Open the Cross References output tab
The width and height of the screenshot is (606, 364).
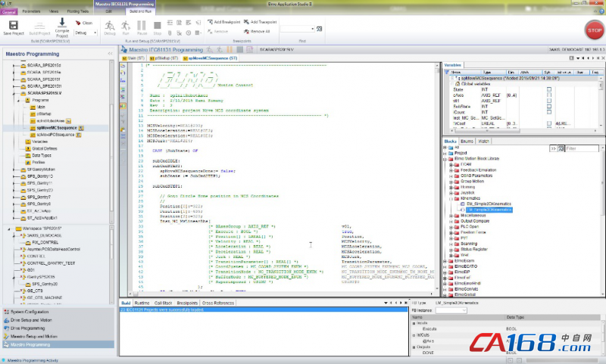(x=218, y=303)
